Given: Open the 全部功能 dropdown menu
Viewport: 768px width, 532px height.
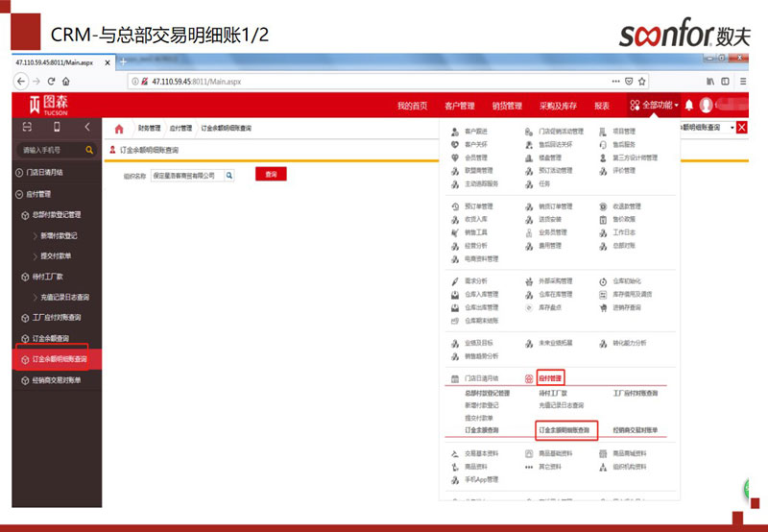Looking at the screenshot, I should click(x=654, y=105).
